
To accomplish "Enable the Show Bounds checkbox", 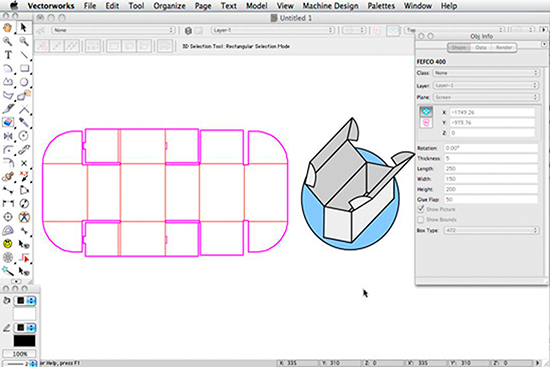I will (x=421, y=220).
